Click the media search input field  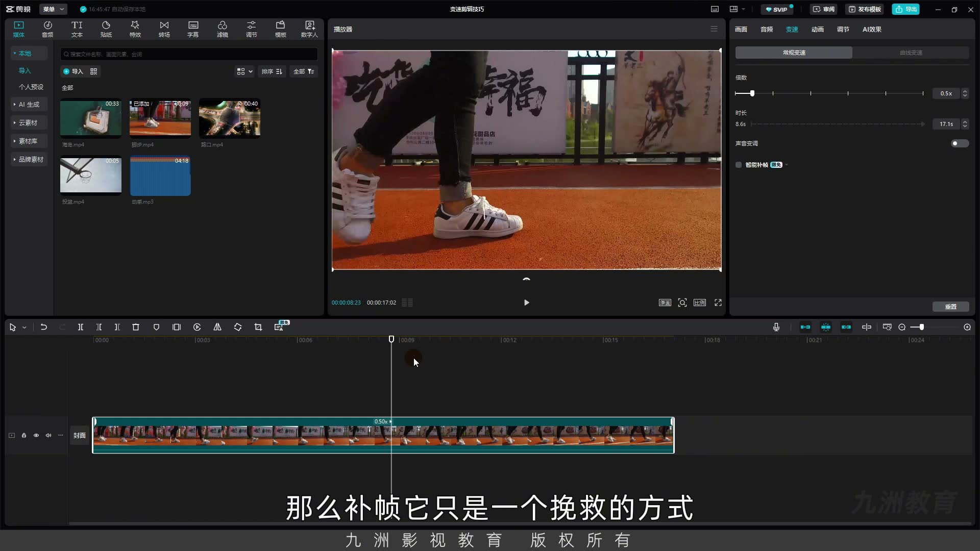click(189, 54)
